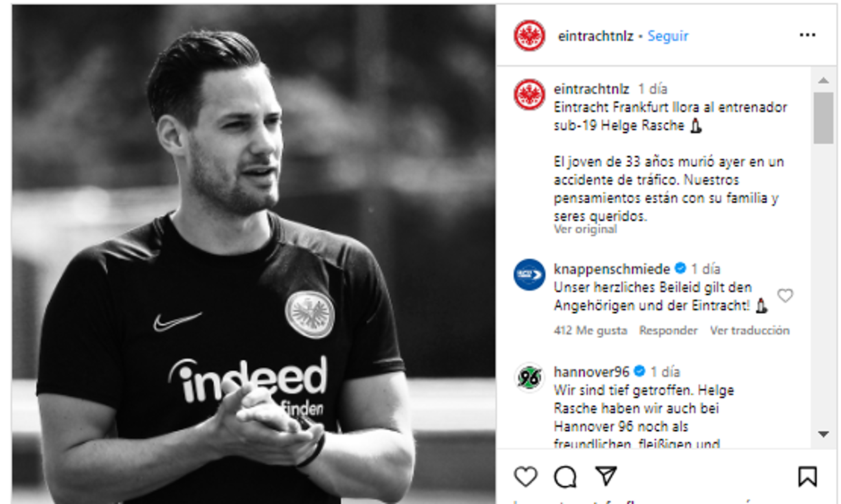Viewport: 841px width, 504px height.
Task: Open the hannover96 username link
Action: pos(592,371)
